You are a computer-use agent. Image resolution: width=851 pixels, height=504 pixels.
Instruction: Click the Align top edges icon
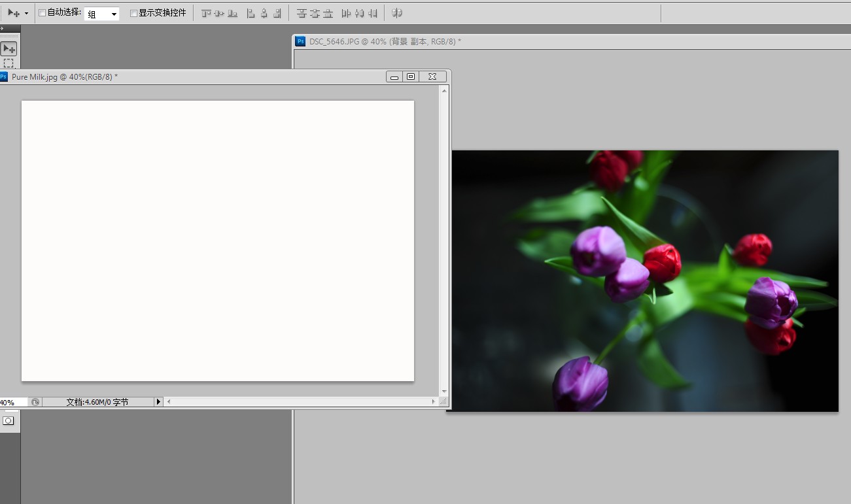(207, 13)
